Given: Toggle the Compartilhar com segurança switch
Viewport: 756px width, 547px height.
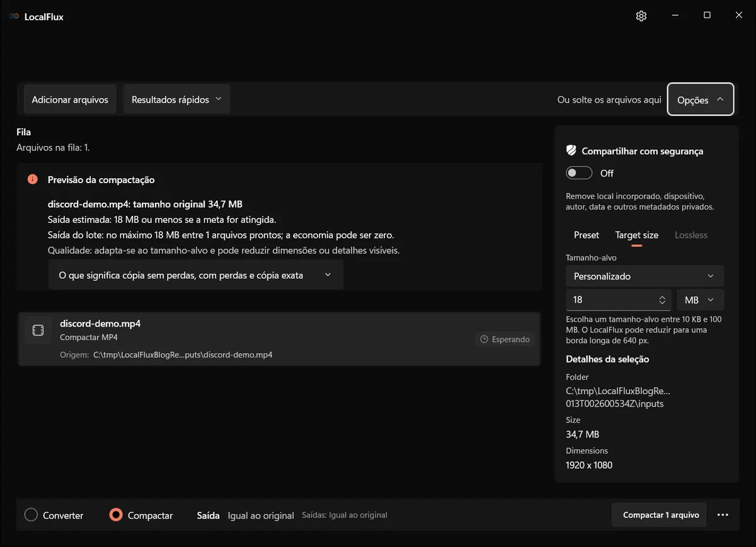Looking at the screenshot, I should click(x=580, y=173).
